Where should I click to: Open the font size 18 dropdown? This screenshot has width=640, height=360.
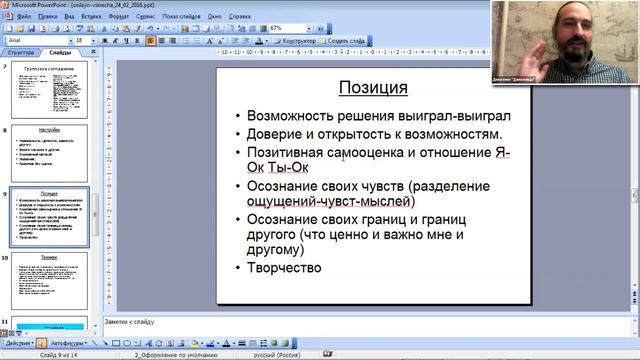coord(93,41)
